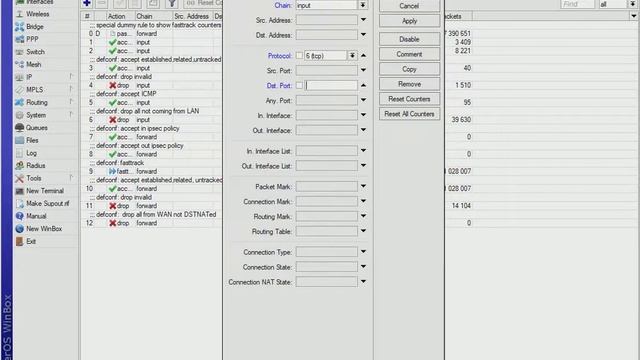
Task: Click the Apply button
Action: tap(409, 21)
